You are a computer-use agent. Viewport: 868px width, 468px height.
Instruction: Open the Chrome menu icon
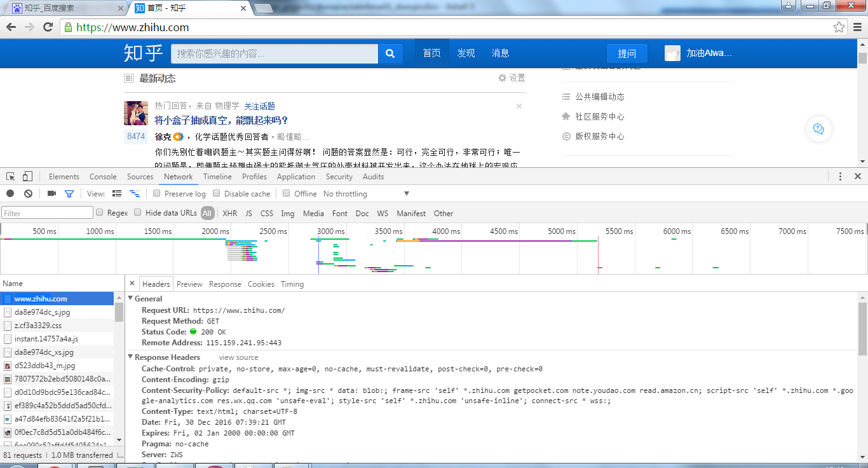click(x=857, y=27)
